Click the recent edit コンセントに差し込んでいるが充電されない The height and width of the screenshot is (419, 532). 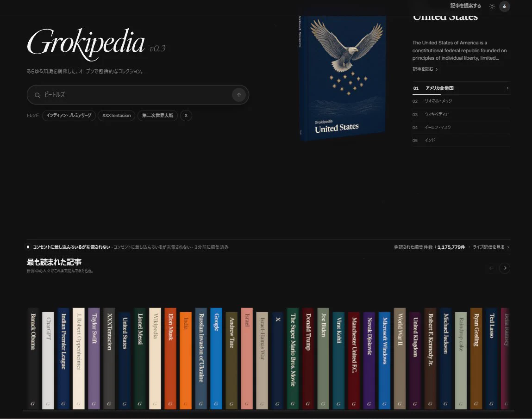71,247
